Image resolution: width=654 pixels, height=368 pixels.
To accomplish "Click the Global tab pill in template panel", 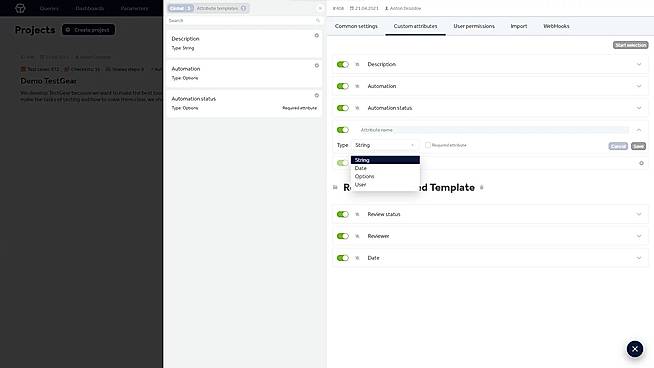I will (181, 8).
